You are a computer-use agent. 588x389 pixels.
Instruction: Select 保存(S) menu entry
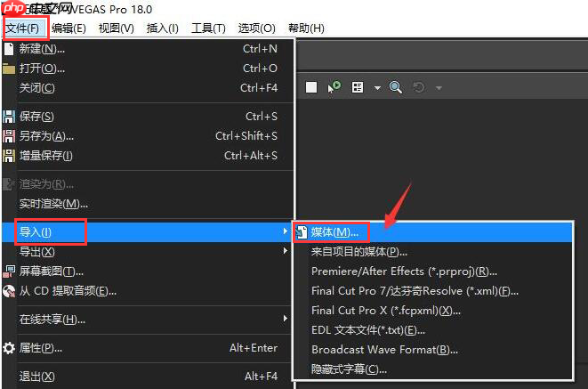point(148,117)
